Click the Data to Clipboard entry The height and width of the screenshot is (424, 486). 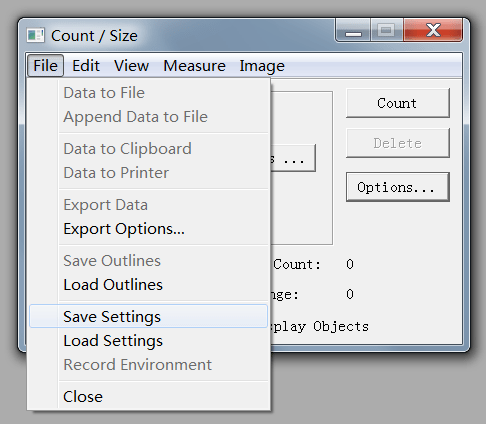click(148, 149)
